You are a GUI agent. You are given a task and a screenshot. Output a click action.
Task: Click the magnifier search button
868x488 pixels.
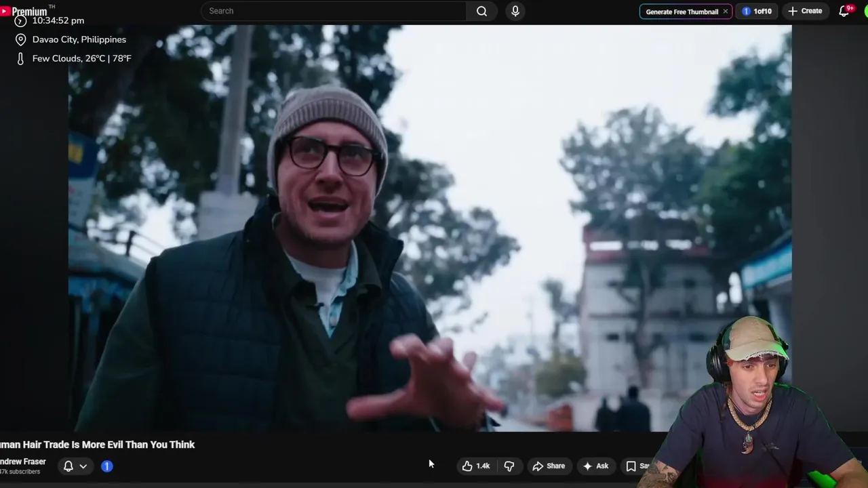481,11
